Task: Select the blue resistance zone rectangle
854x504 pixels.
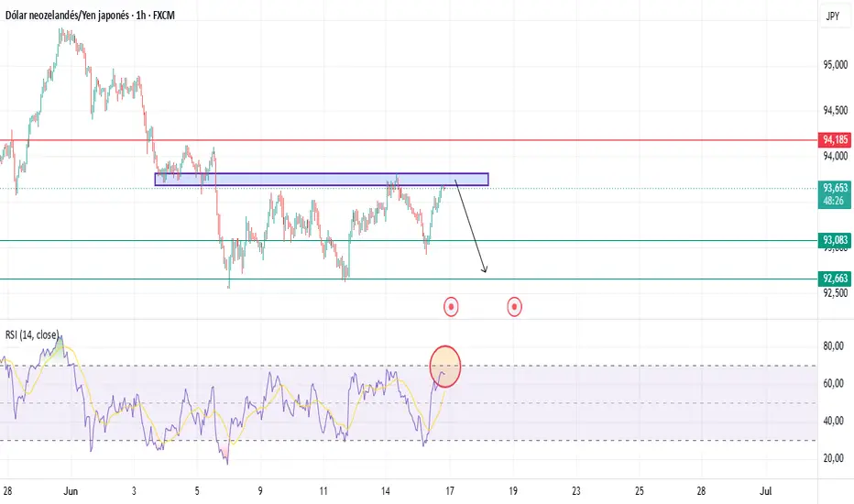Action: click(x=322, y=180)
